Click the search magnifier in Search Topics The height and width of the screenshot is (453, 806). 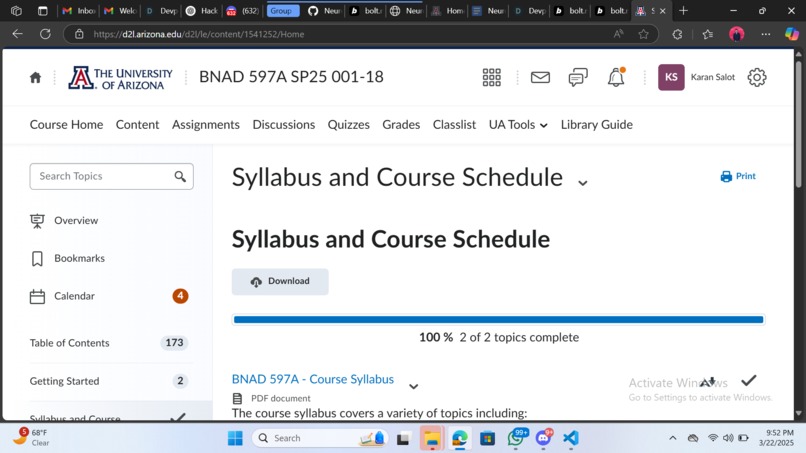coord(180,176)
